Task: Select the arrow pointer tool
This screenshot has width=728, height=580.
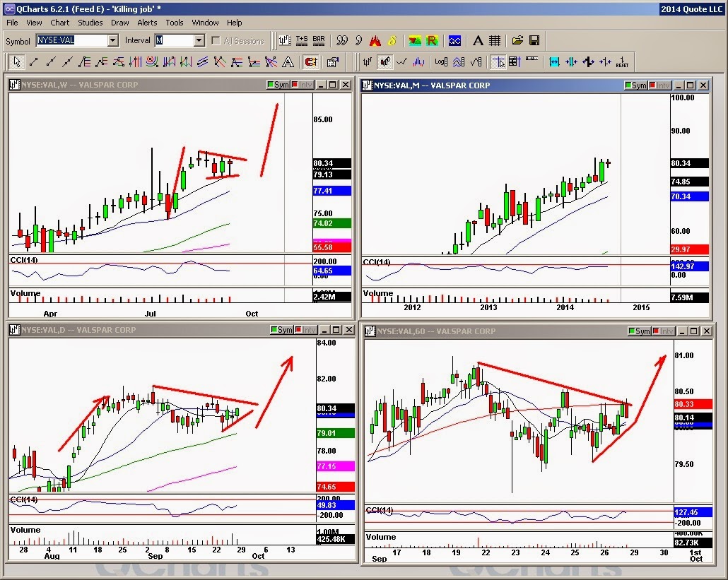Action: click(17, 61)
